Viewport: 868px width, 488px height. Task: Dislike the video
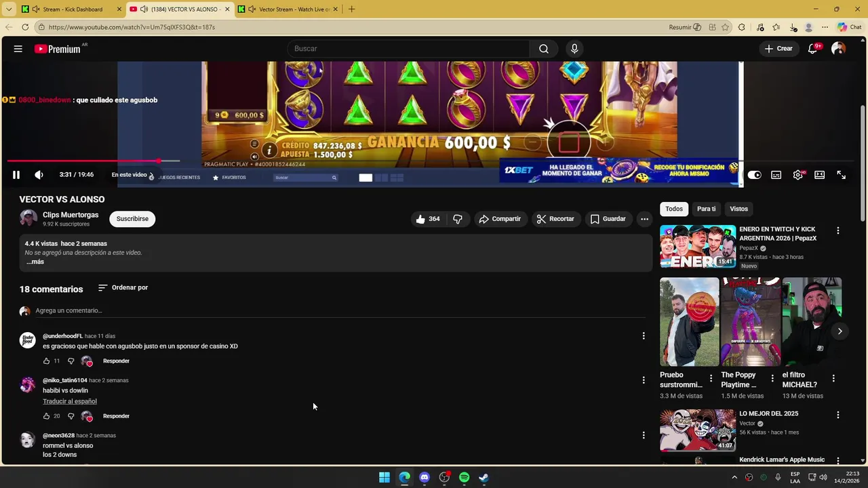point(458,219)
